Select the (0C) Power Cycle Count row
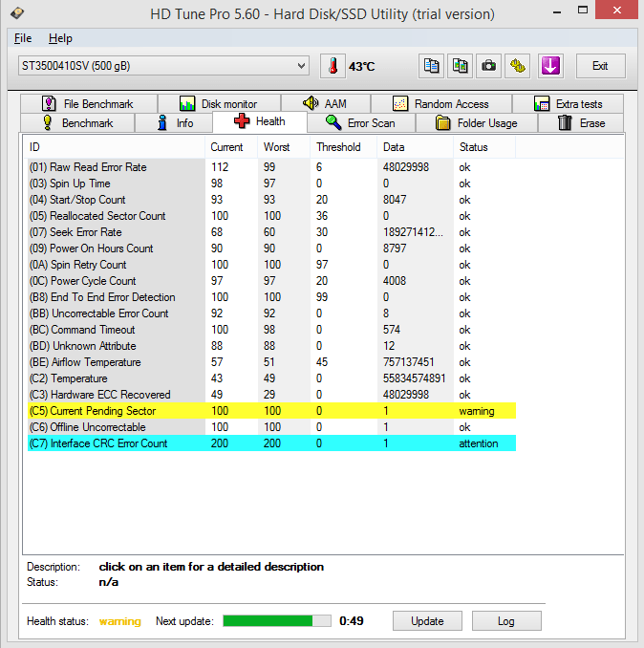This screenshot has height=648, width=644. click(271, 281)
